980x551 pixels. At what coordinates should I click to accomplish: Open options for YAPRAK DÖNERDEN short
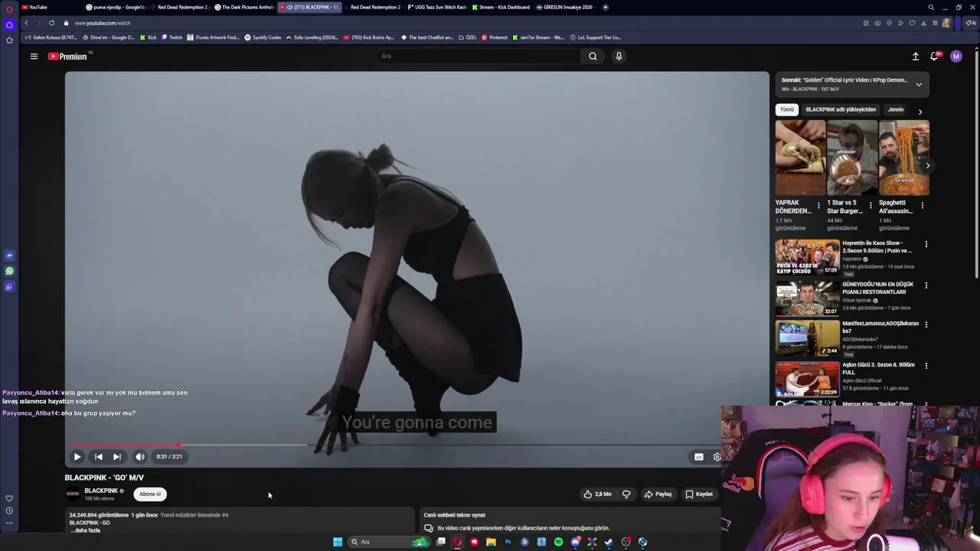click(818, 206)
